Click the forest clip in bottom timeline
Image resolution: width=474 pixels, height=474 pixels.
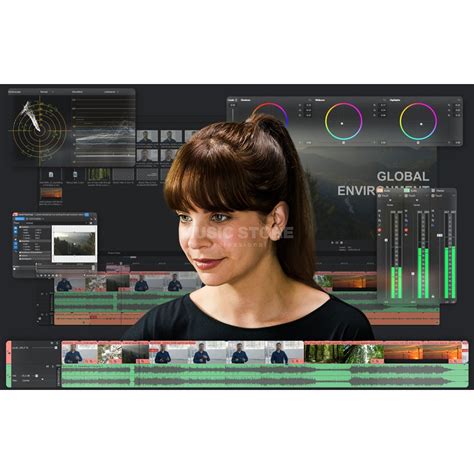click(344, 354)
